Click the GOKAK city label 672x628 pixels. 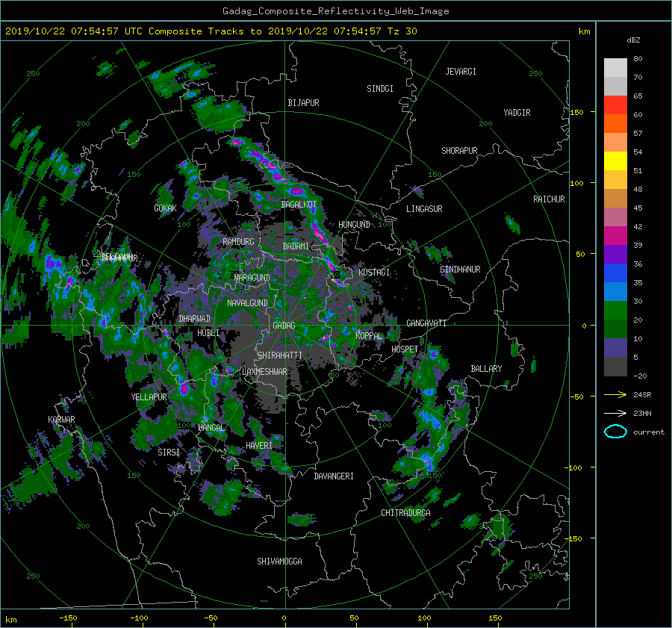pos(166,208)
